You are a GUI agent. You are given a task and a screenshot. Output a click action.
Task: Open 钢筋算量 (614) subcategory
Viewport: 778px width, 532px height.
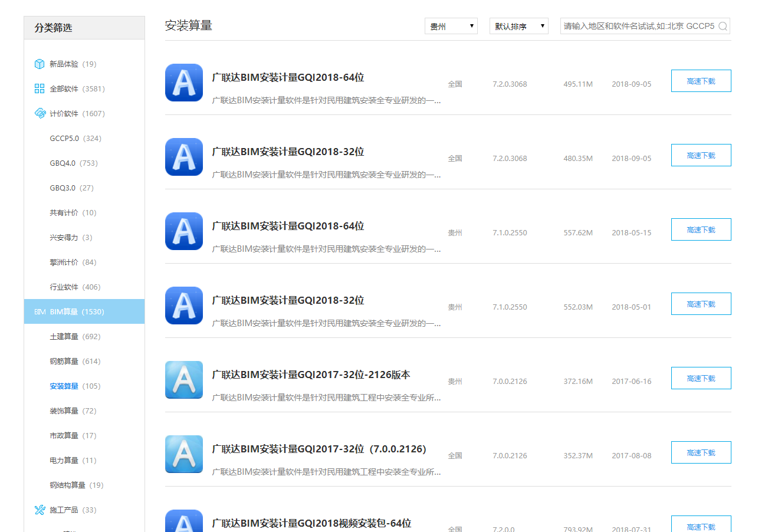coord(75,361)
